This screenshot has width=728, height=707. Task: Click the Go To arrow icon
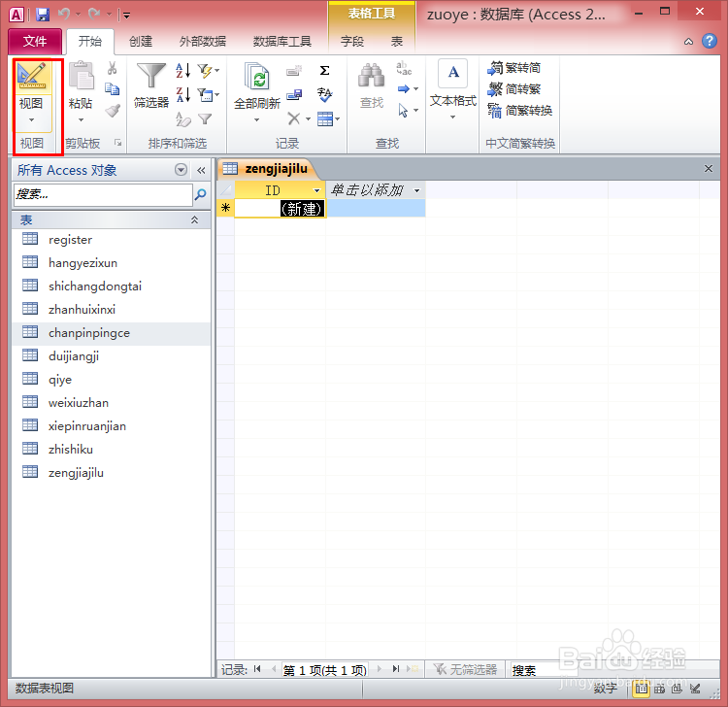pyautogui.click(x=404, y=88)
